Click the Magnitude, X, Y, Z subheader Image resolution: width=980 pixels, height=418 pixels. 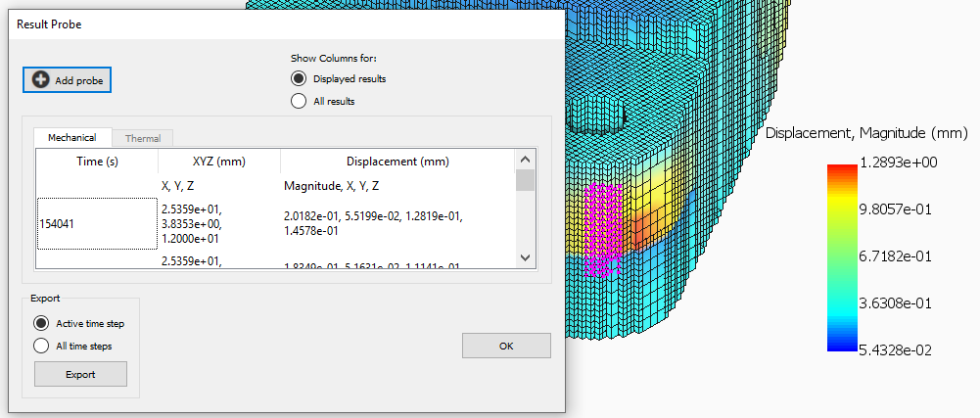[x=331, y=186]
